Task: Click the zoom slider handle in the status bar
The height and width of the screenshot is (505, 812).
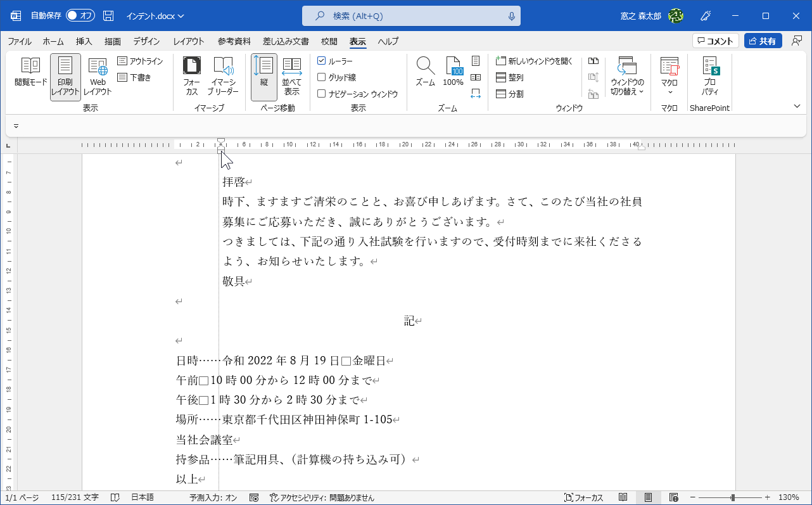Action: coord(733,497)
